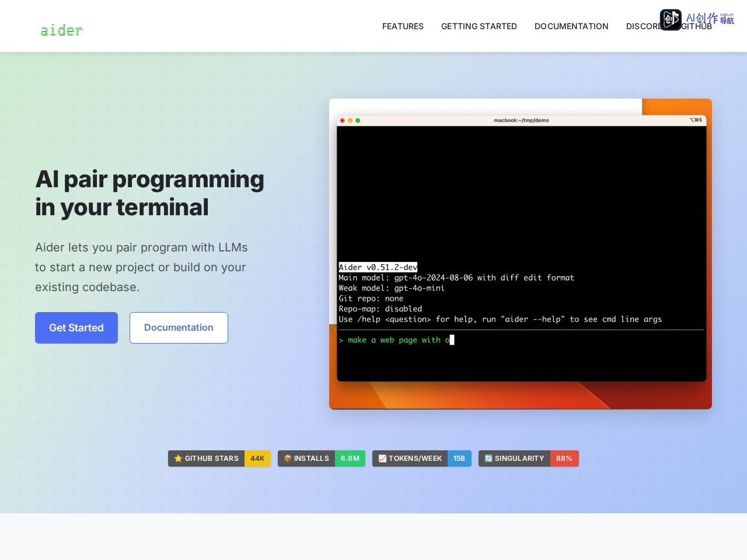The height and width of the screenshot is (560, 747).
Task: Go to Getting Started in the navigation
Action: tap(479, 26)
